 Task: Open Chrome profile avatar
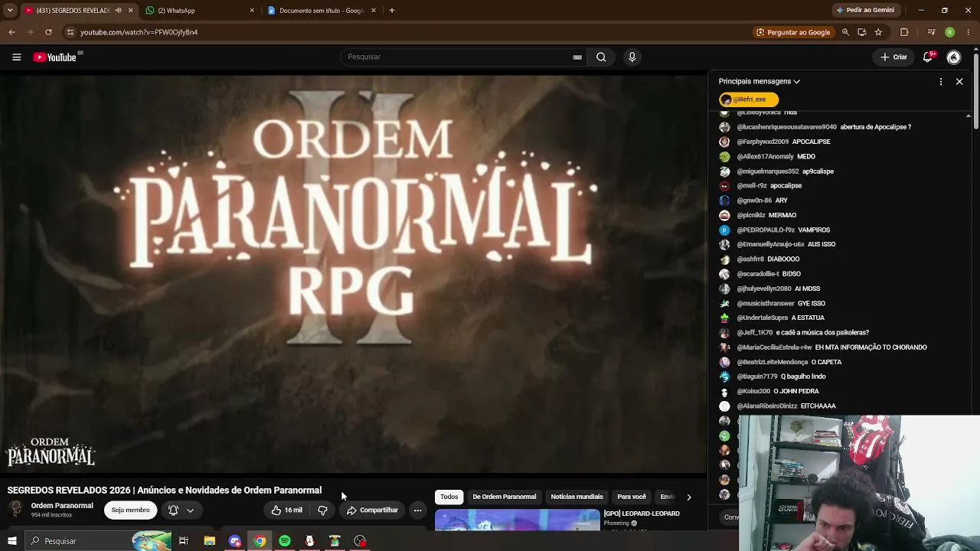tap(949, 32)
